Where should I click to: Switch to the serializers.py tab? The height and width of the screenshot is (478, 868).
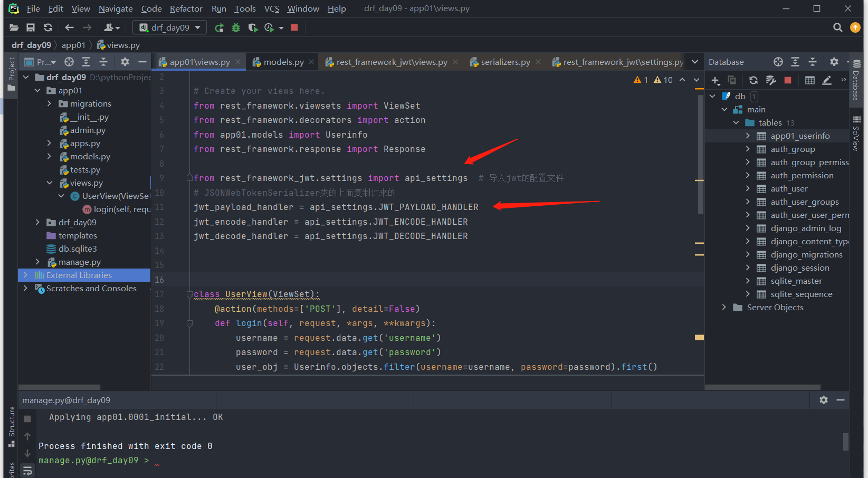point(505,62)
